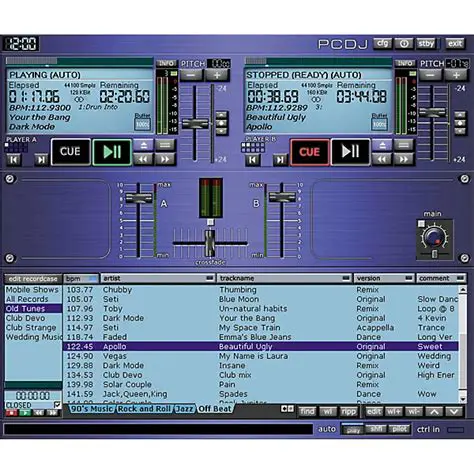Switch to the 90's Music tab
This screenshot has width=474, height=474.
pyautogui.click(x=91, y=409)
